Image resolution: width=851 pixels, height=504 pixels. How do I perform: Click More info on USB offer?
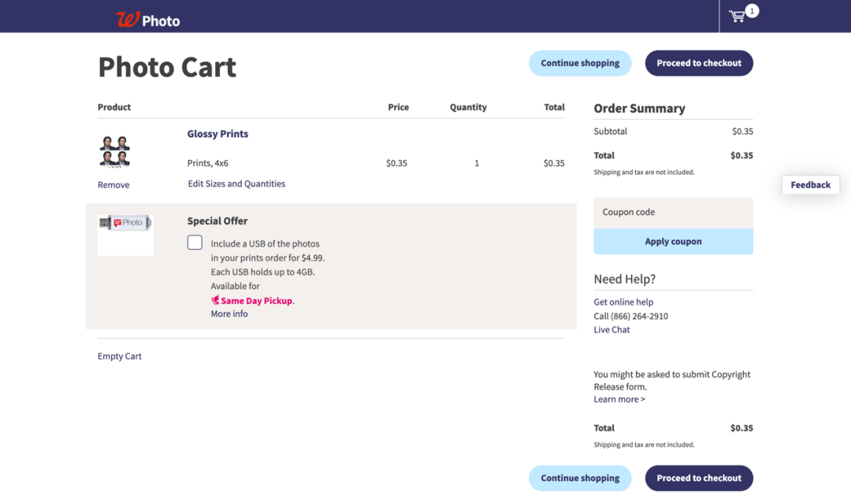[x=229, y=313]
